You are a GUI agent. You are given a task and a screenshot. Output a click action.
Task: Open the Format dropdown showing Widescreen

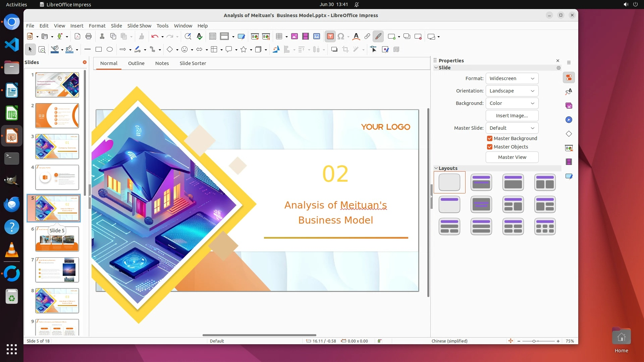512,78
